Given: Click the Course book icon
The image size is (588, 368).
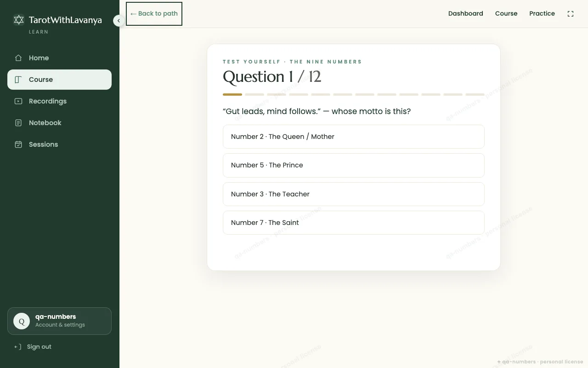Looking at the screenshot, I should point(18,80).
